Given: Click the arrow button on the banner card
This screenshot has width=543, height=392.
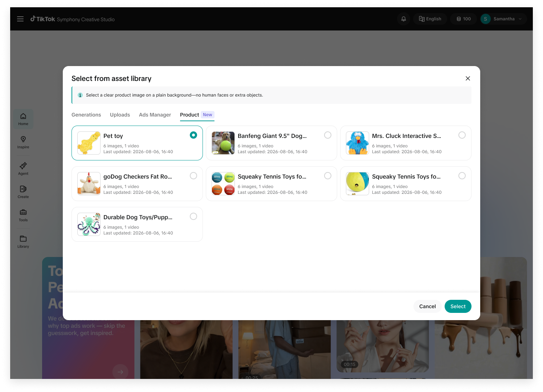Looking at the screenshot, I should [120, 372].
